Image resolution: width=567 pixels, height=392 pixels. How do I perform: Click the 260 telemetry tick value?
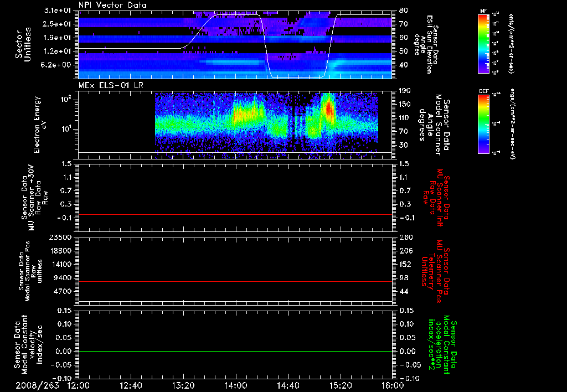406,237
